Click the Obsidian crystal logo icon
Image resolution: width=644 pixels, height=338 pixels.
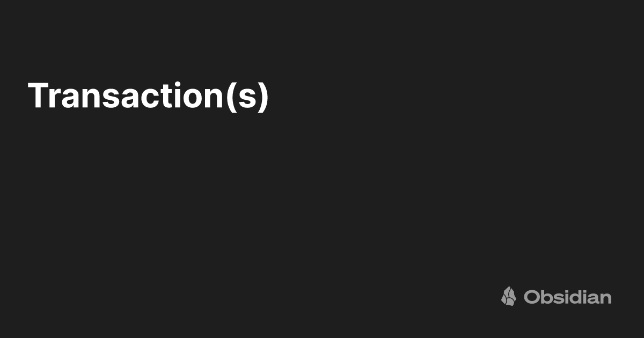509,296
